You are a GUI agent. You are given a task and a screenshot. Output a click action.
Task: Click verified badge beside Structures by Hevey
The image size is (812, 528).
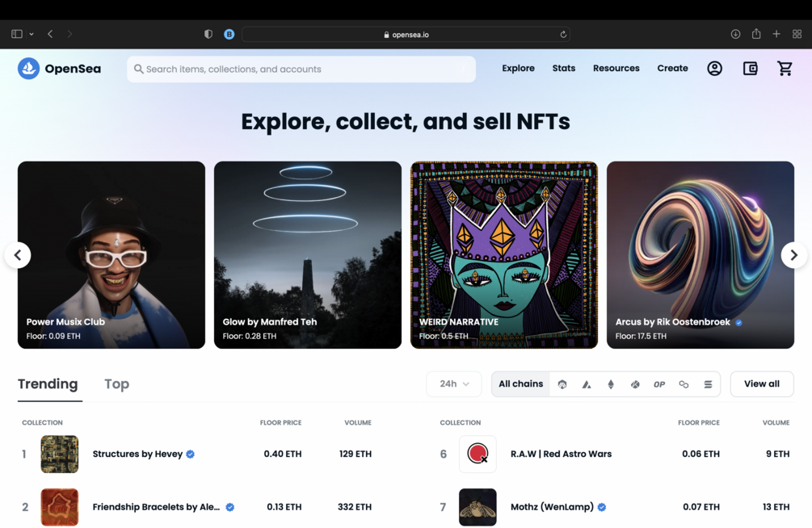click(x=191, y=454)
